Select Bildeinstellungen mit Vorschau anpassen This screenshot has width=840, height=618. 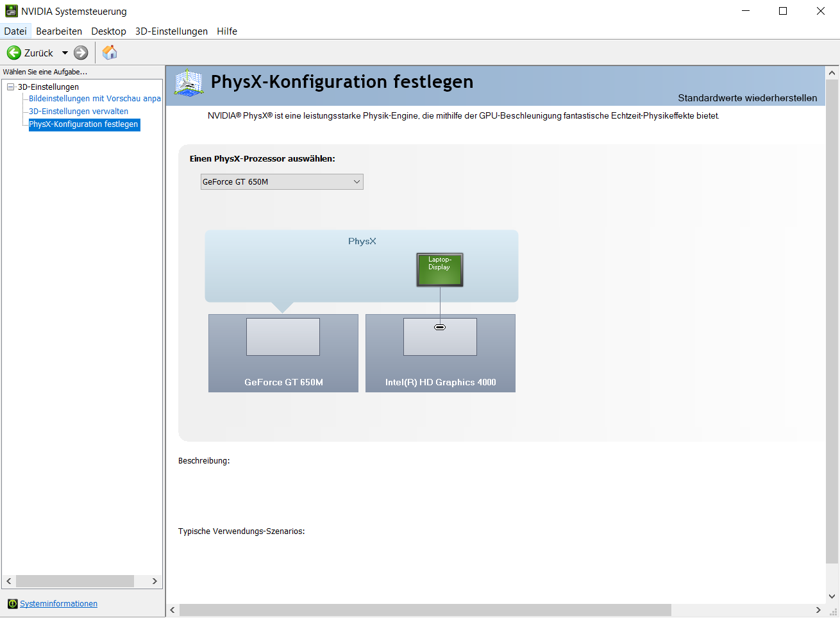(95, 99)
